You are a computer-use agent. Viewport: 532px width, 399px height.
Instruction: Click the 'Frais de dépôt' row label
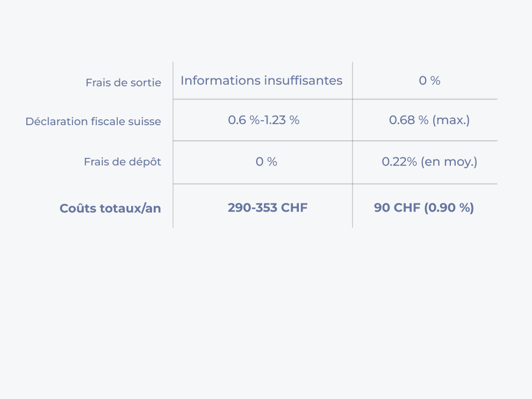pyautogui.click(x=123, y=162)
